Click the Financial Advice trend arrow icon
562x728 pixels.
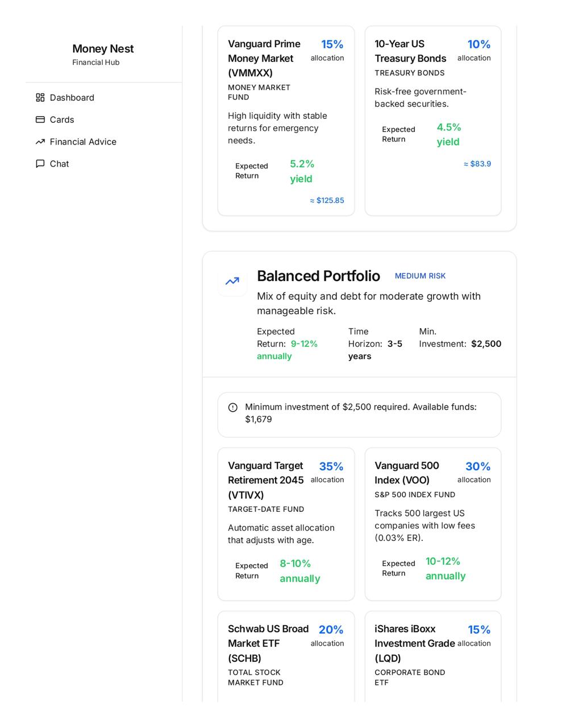click(x=40, y=142)
